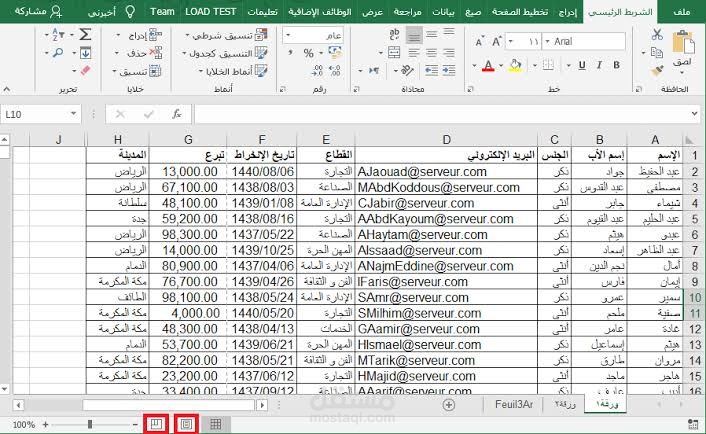Click the zoom in plus button
The height and width of the screenshot is (434, 706).
pyautogui.click(x=45, y=424)
